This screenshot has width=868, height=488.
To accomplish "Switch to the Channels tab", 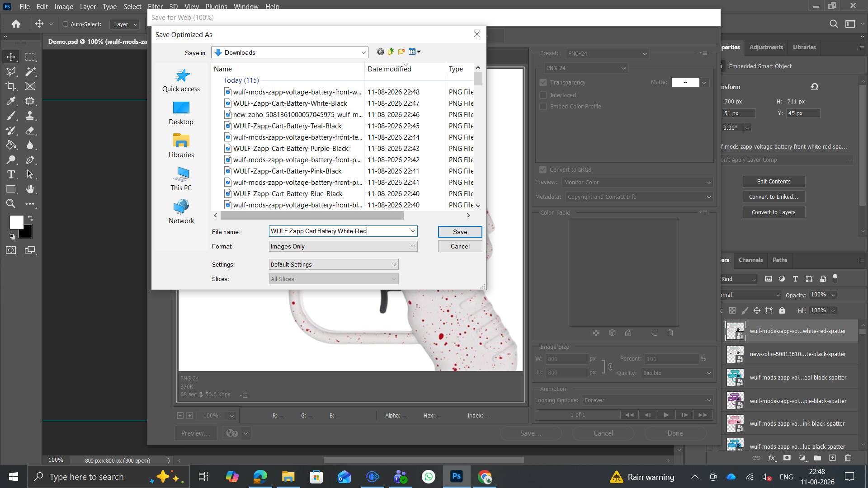I will (x=750, y=260).
